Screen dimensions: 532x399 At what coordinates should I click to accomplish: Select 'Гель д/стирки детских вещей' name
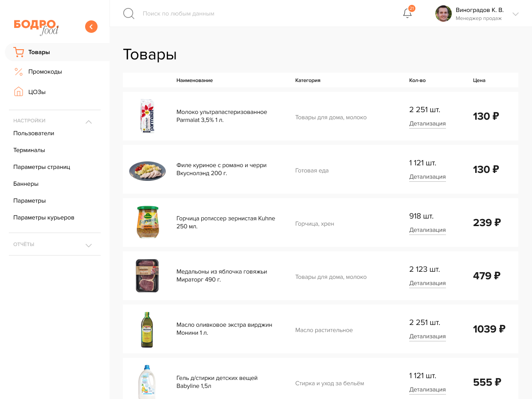point(217,382)
